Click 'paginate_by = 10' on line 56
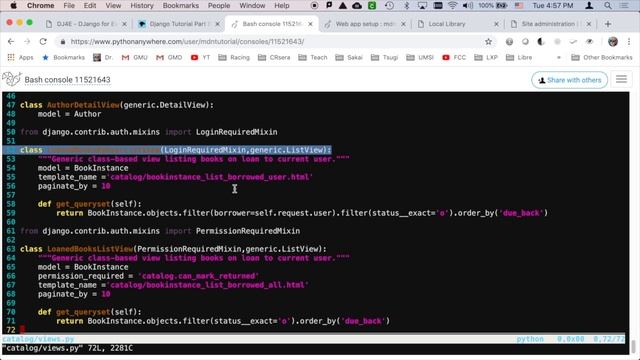Viewport: 640px width, 360px height. tap(74, 186)
